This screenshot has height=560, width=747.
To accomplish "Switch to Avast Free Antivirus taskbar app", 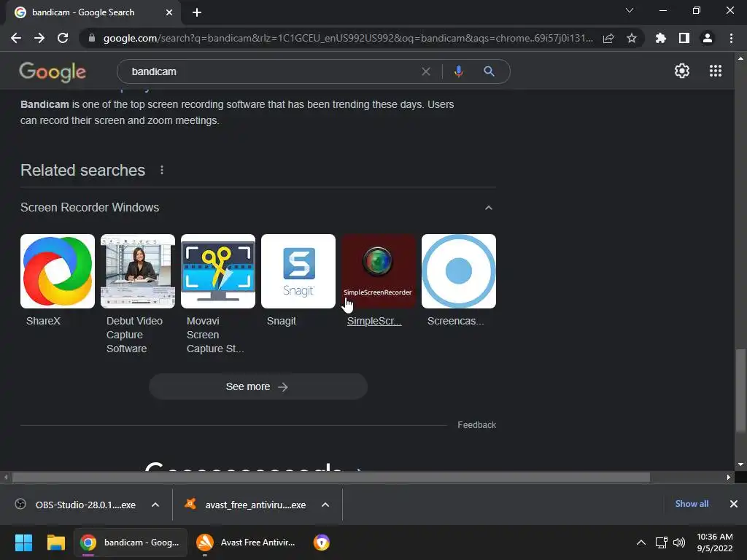I will click(x=247, y=542).
